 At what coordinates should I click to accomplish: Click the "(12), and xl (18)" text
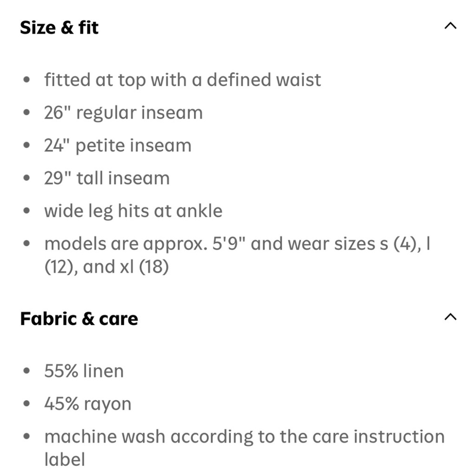pos(107,267)
